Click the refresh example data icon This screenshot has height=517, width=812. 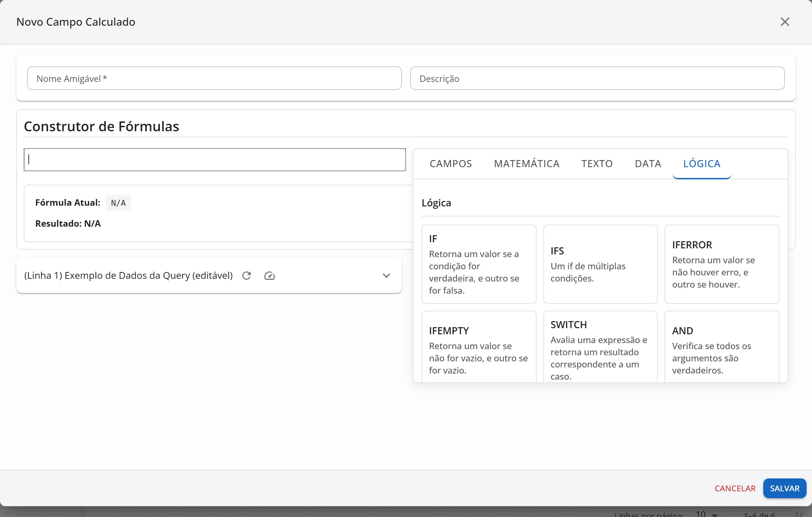(247, 275)
